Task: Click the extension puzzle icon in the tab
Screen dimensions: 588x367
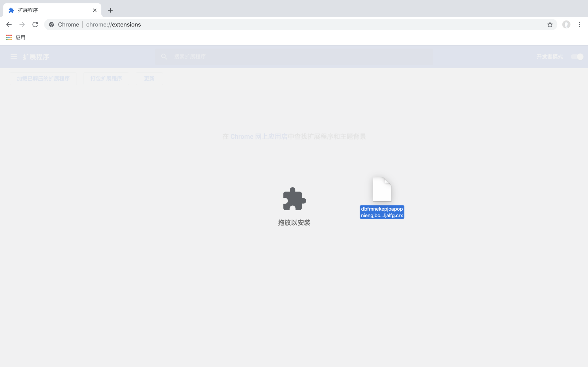Action: [x=11, y=10]
